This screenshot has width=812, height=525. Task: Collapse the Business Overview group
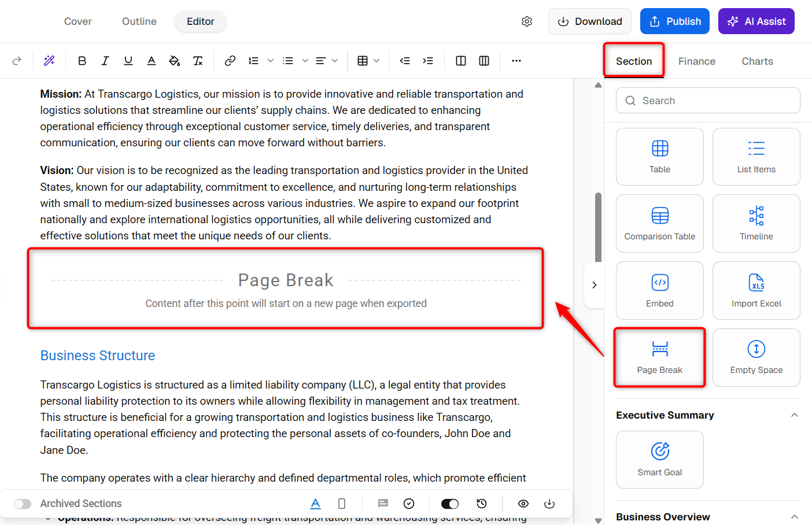point(795,517)
